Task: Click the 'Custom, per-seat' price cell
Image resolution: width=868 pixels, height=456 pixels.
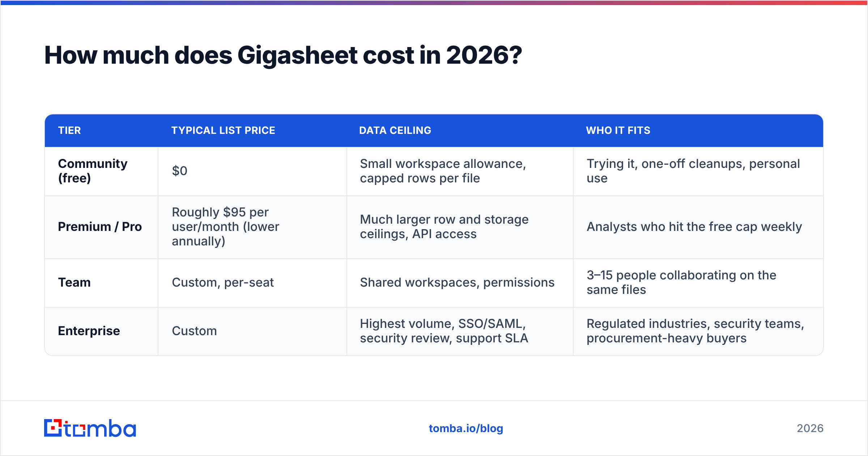Action: (x=252, y=283)
